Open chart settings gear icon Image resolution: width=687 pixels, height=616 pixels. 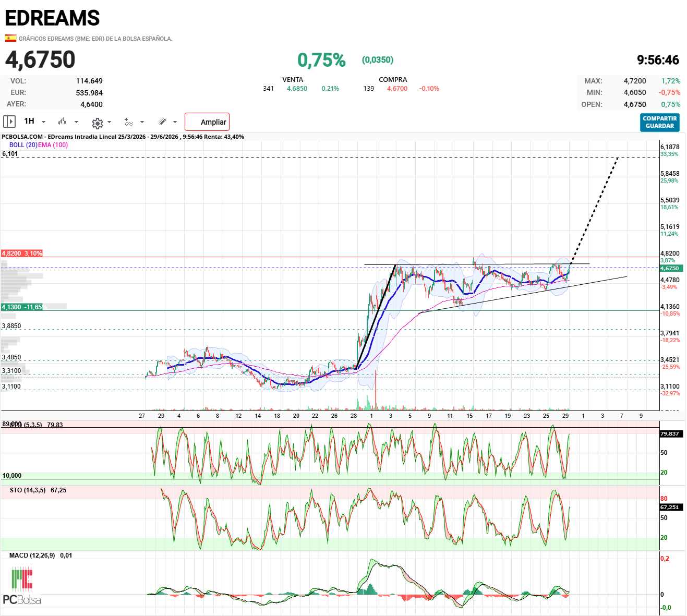[x=97, y=123]
